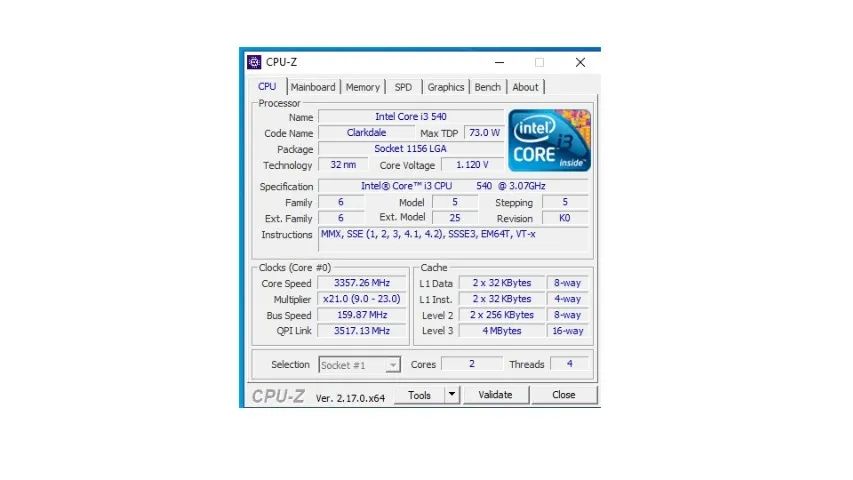This screenshot has width=853, height=480.
Task: Close the CPU-Z window with X
Action: coord(580,63)
